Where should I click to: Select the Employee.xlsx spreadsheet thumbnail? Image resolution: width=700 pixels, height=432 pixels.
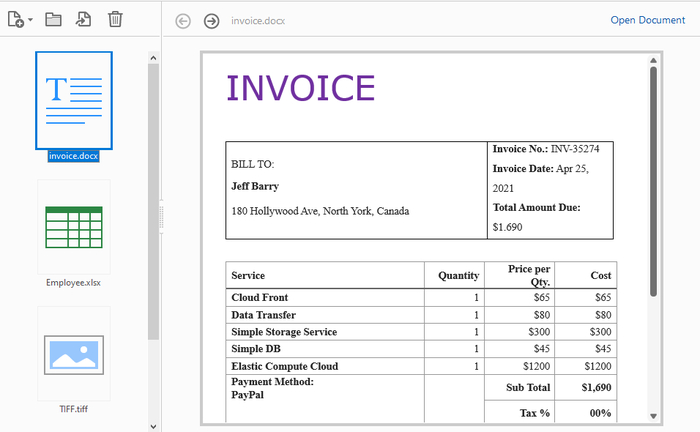coord(74,227)
